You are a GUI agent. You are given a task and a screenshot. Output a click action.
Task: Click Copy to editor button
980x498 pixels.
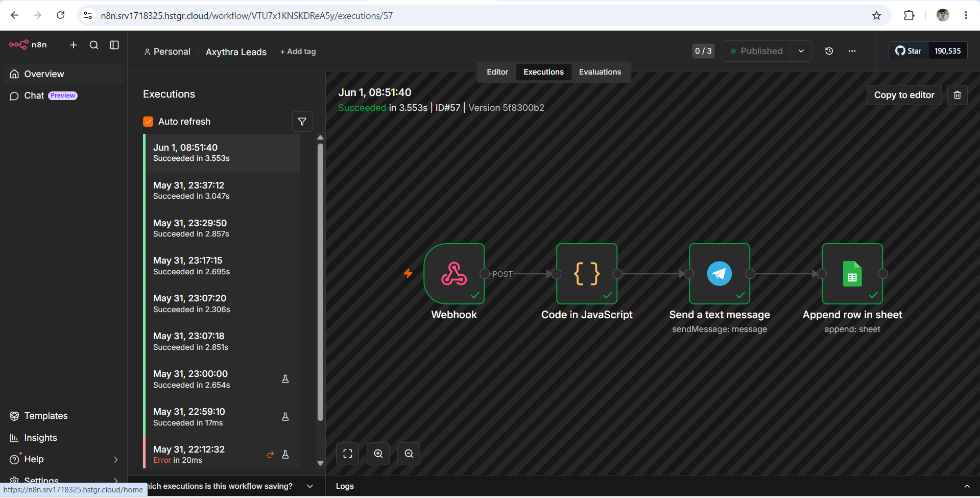pyautogui.click(x=904, y=95)
